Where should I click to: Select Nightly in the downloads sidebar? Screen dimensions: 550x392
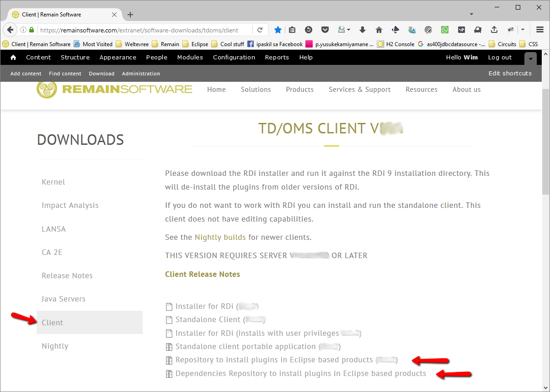click(x=55, y=346)
